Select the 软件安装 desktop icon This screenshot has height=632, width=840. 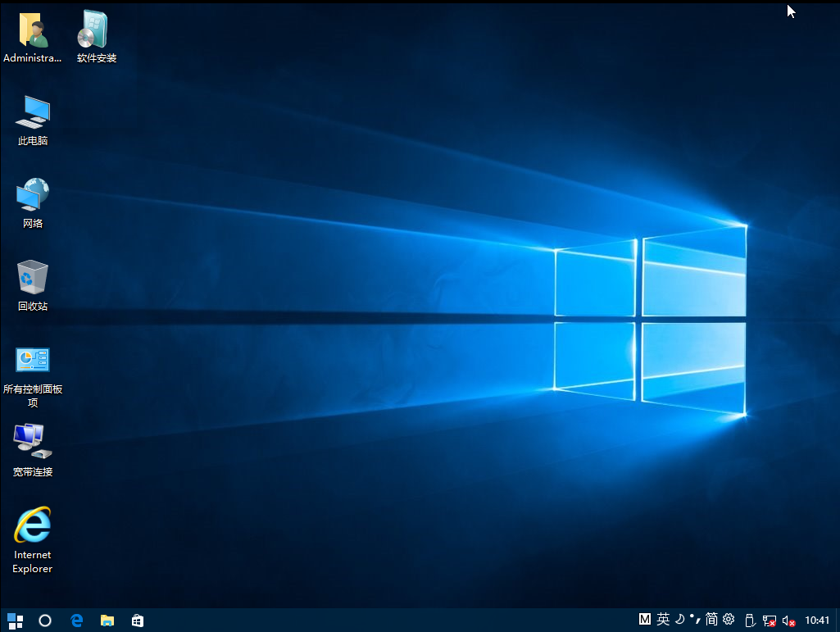[x=93, y=30]
